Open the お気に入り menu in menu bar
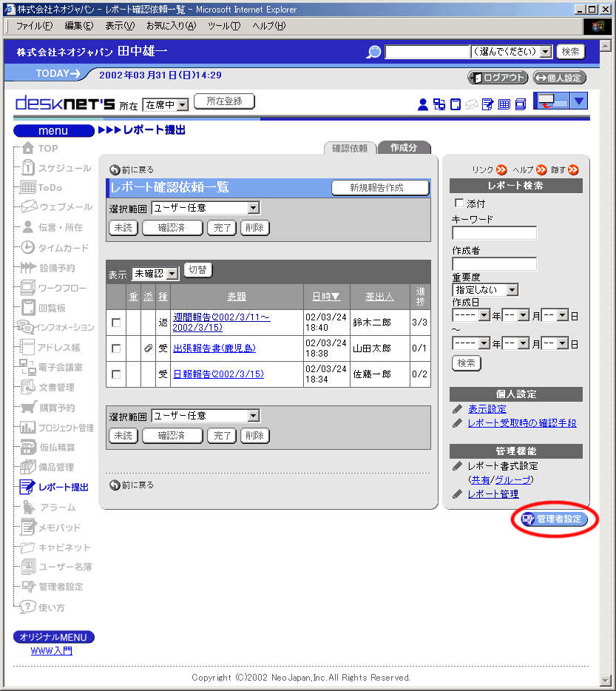 tap(170, 26)
